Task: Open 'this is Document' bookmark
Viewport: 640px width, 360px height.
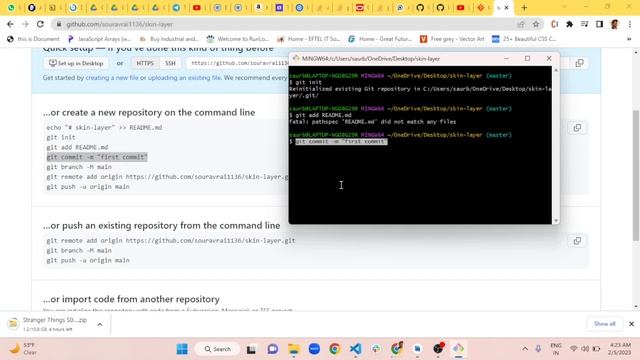Action: [34, 39]
